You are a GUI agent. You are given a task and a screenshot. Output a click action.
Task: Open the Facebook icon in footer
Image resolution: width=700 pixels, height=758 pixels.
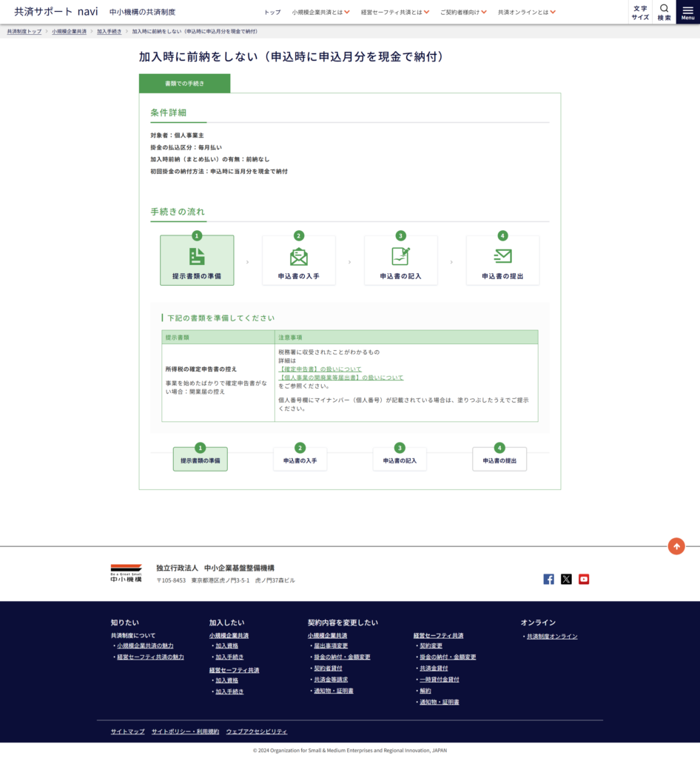coord(549,579)
